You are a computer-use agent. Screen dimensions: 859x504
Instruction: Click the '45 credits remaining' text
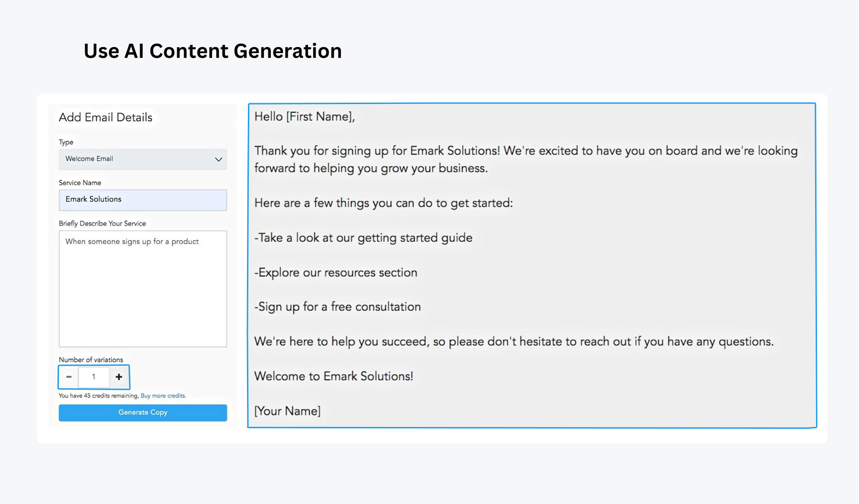pos(111,396)
